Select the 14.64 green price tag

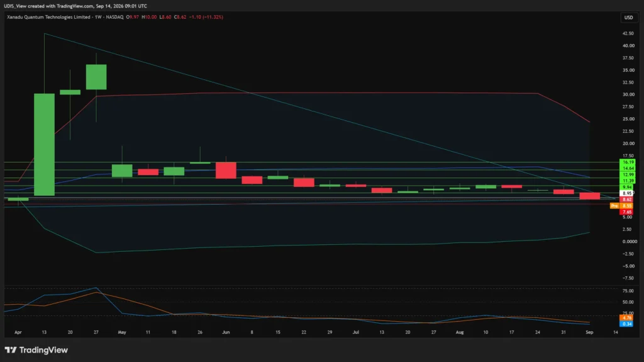tap(627, 169)
